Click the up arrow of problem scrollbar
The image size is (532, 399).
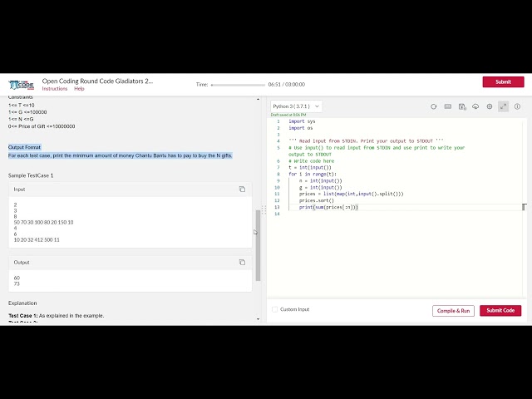pos(258,99)
